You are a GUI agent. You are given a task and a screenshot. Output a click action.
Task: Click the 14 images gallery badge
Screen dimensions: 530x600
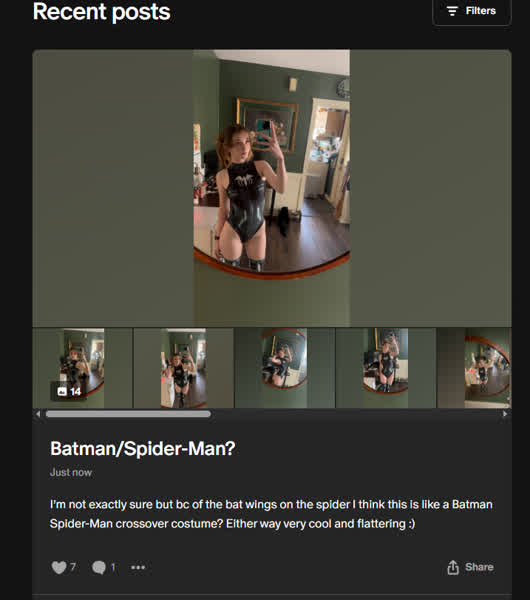click(x=69, y=391)
